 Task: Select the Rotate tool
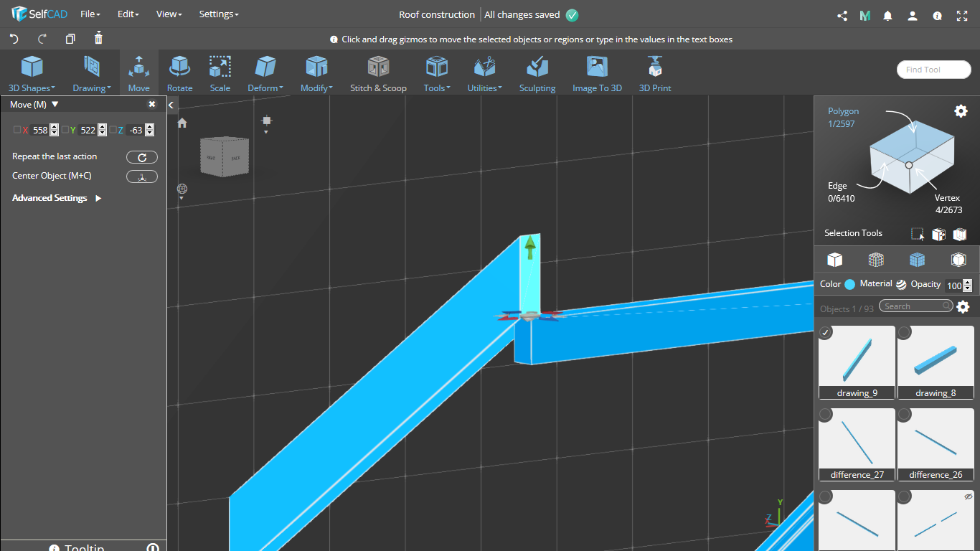coord(179,75)
